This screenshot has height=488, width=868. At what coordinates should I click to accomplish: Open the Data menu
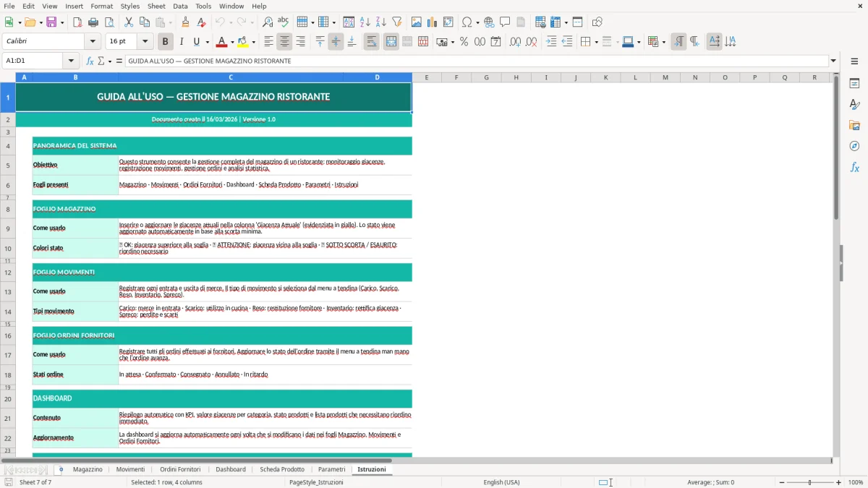pos(180,6)
